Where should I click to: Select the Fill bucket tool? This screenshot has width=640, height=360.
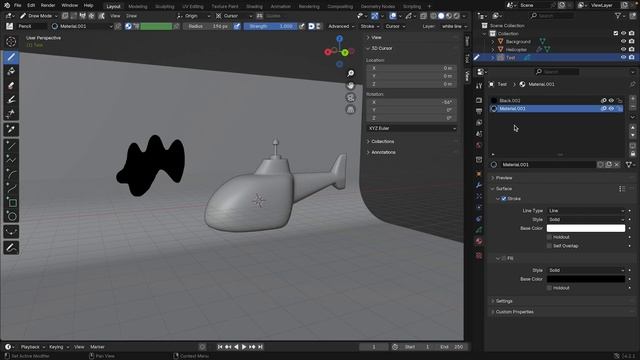(11, 71)
